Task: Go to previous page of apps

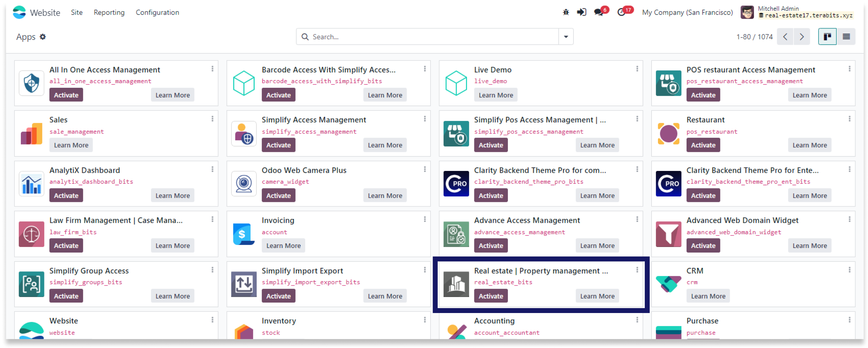Action: pos(785,37)
